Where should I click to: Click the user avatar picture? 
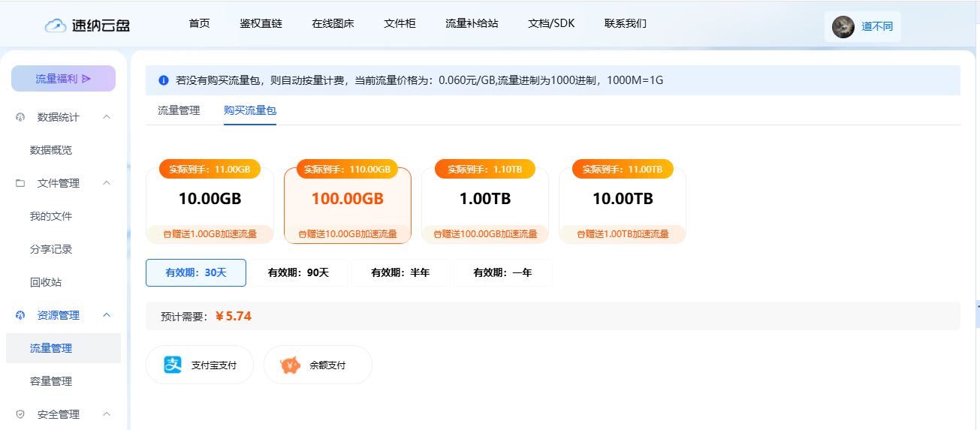pos(843,27)
